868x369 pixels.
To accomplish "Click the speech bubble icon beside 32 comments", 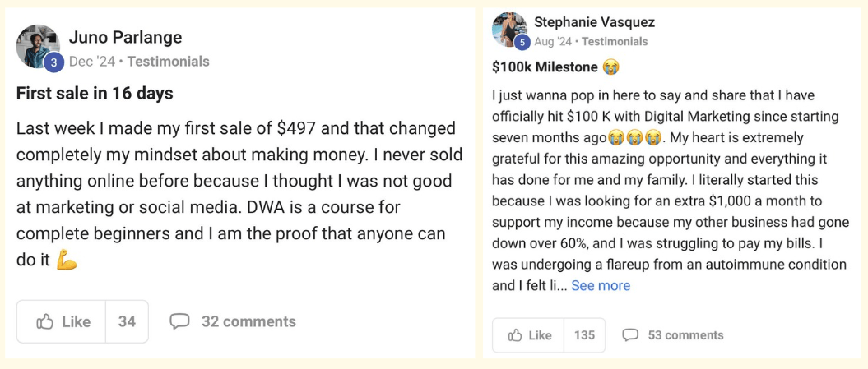I will point(179,321).
